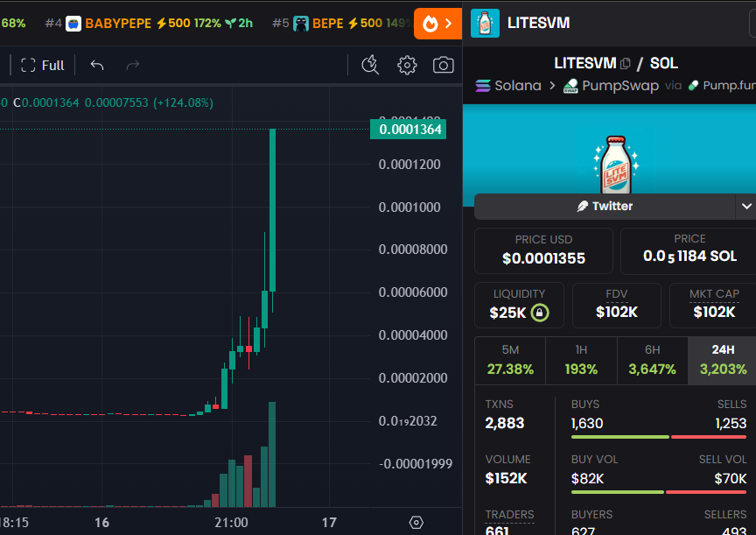Select the 5M timeframe tab
The height and width of the screenshot is (535, 756).
coord(510,361)
